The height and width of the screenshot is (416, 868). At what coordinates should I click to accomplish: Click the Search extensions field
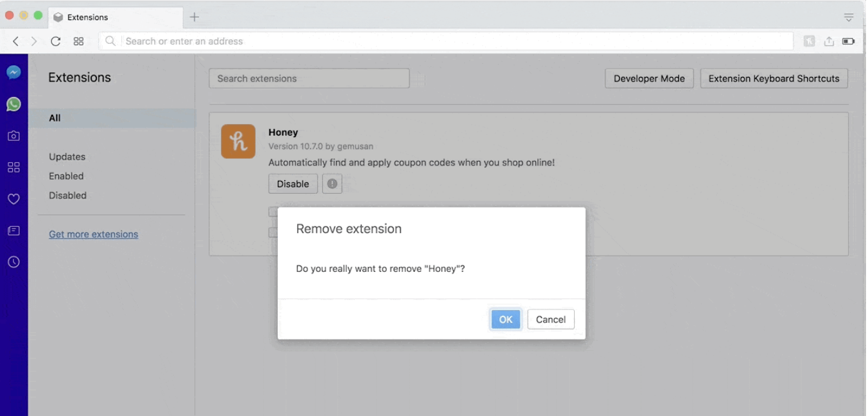point(309,78)
